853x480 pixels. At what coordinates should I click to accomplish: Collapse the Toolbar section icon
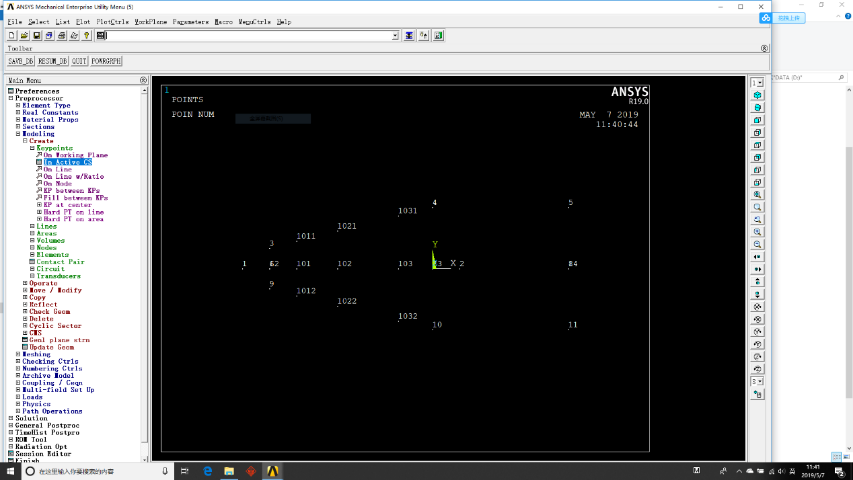point(764,48)
